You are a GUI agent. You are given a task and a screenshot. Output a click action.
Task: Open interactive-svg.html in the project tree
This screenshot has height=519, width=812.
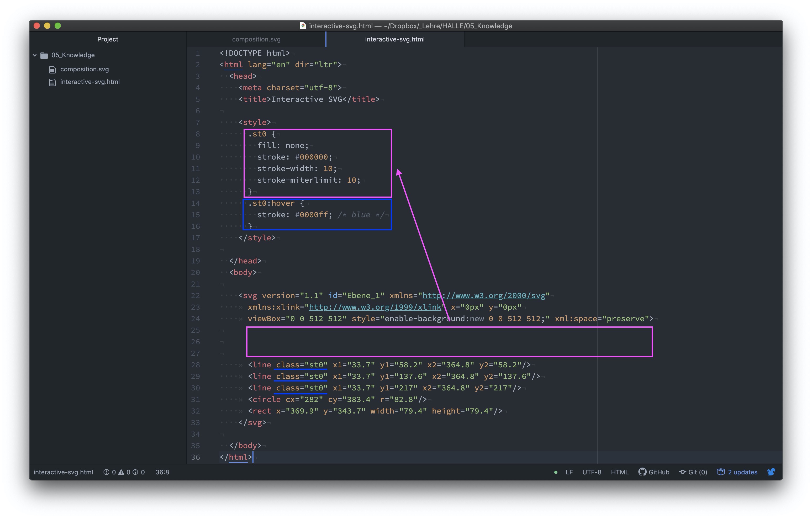pos(90,82)
